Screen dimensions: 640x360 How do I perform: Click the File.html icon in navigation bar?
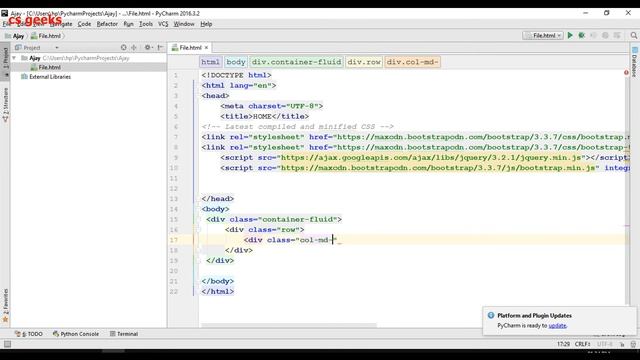coord(34,36)
